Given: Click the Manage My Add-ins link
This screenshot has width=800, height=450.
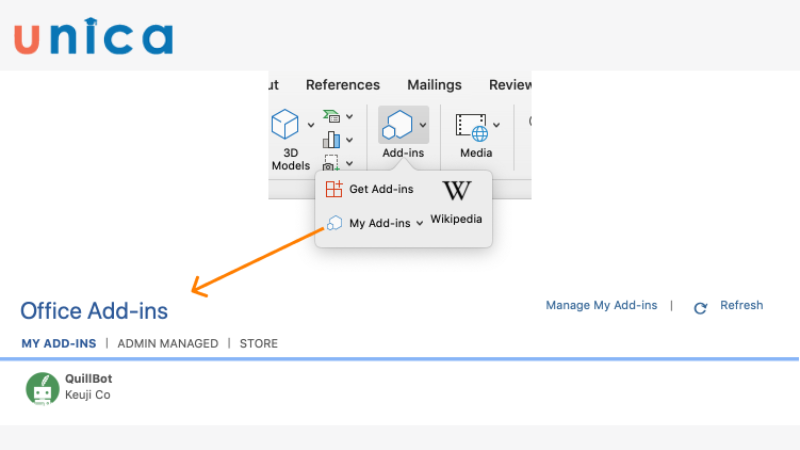Looking at the screenshot, I should coord(601,305).
